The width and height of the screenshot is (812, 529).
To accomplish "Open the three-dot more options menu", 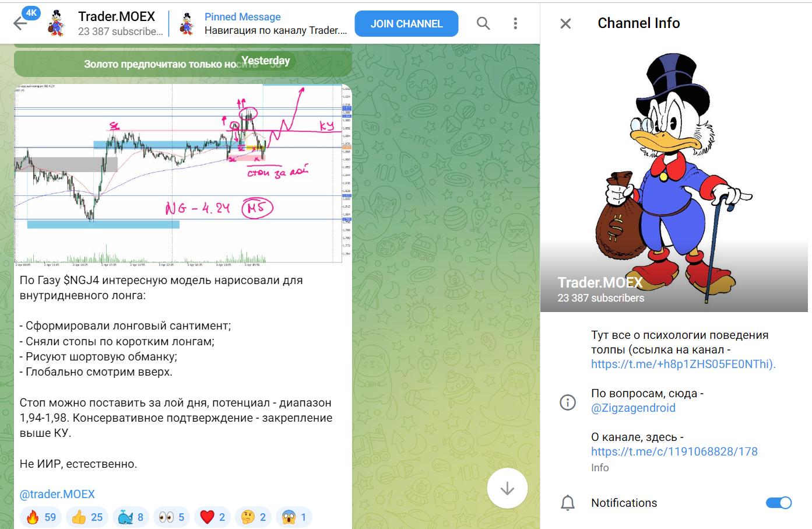I will pos(515,23).
